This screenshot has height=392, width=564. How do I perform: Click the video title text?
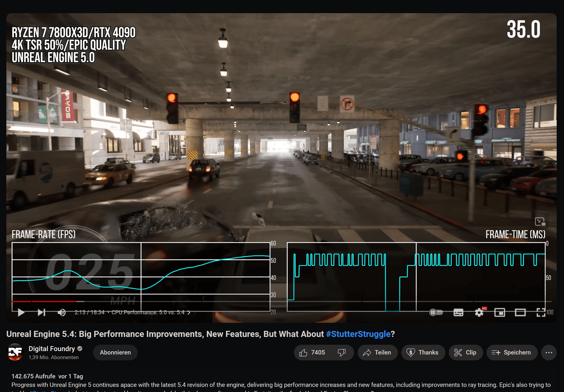pos(200,334)
